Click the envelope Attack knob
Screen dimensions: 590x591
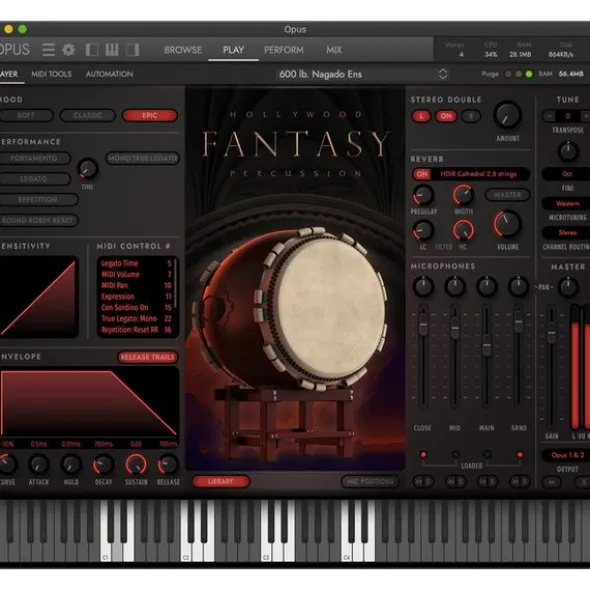tap(39, 465)
